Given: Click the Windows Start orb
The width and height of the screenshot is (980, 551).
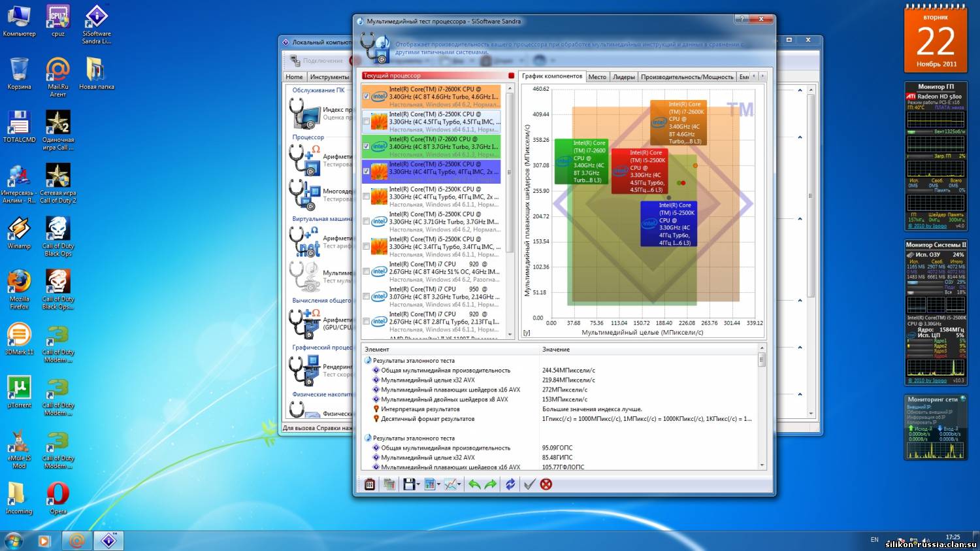Looking at the screenshot, I should pos(13,541).
